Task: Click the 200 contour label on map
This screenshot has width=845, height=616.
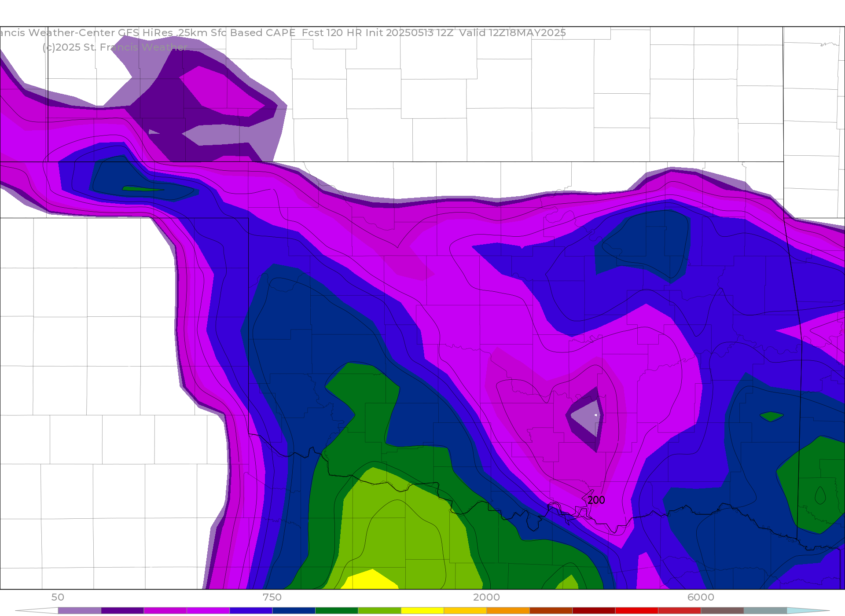Action: (596, 500)
